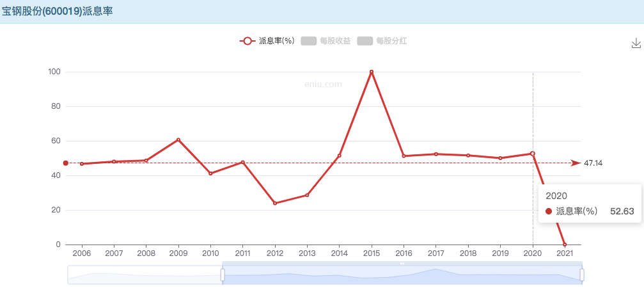Click the average line start dot
This screenshot has height=297, width=644.
[x=66, y=163]
